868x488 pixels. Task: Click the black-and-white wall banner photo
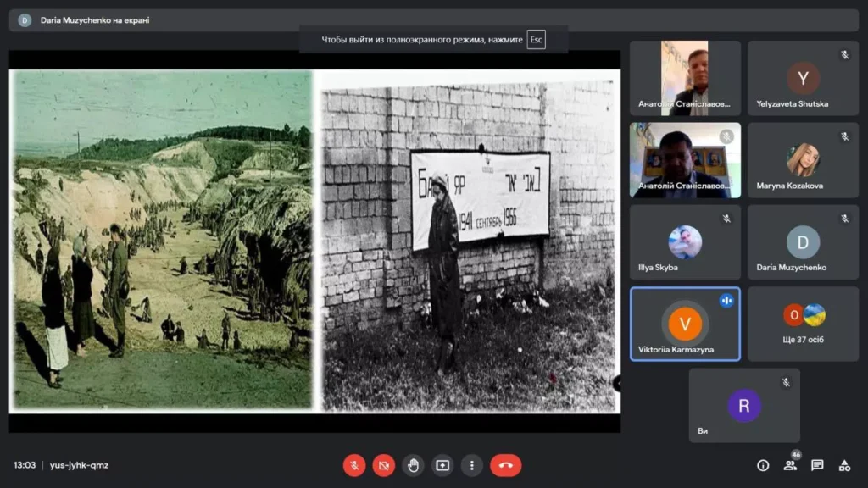point(468,247)
